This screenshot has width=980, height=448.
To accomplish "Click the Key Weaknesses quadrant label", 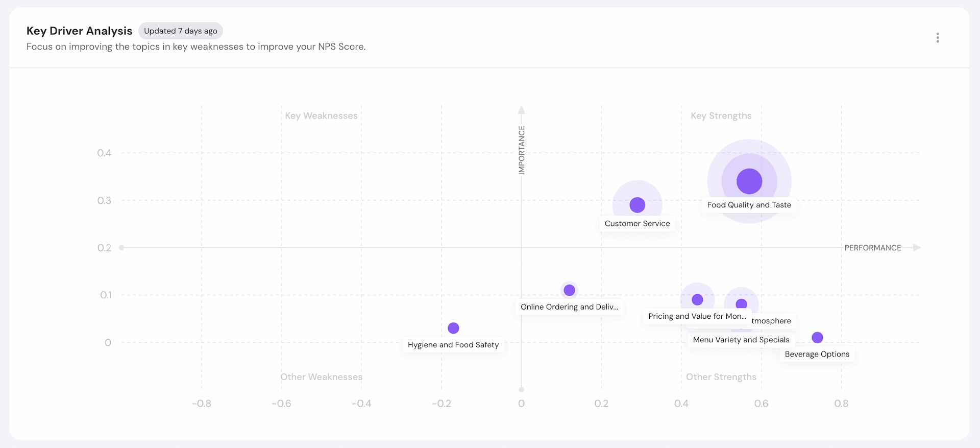I will [x=321, y=116].
